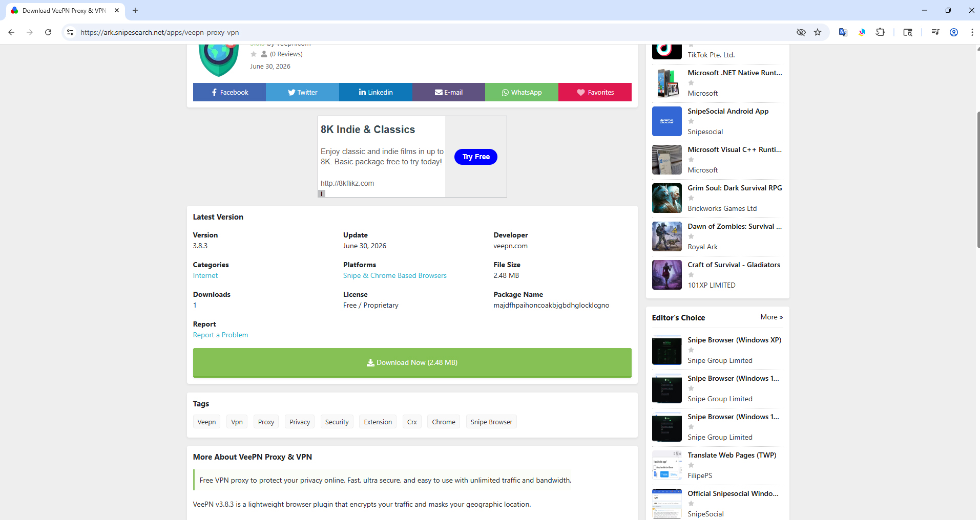Go back to the previous page
Viewport: 980px width, 520px height.
pyautogui.click(x=11, y=32)
